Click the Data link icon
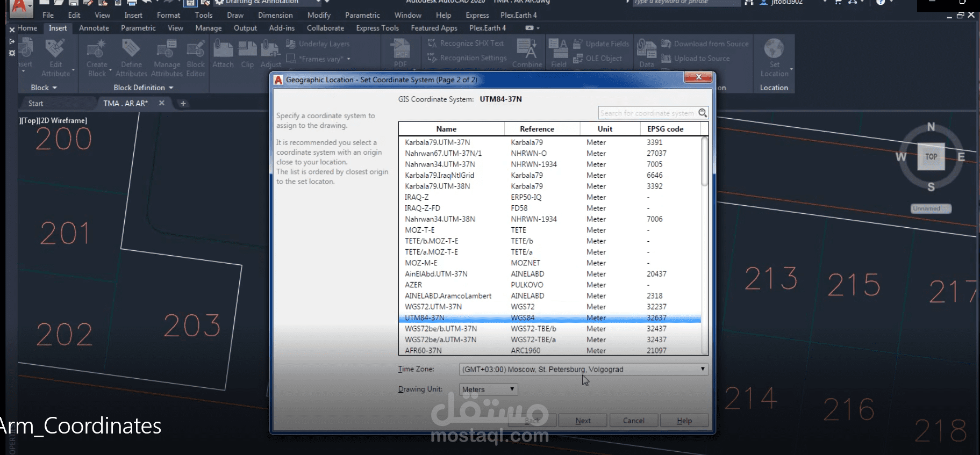The image size is (980, 455). coord(647,54)
